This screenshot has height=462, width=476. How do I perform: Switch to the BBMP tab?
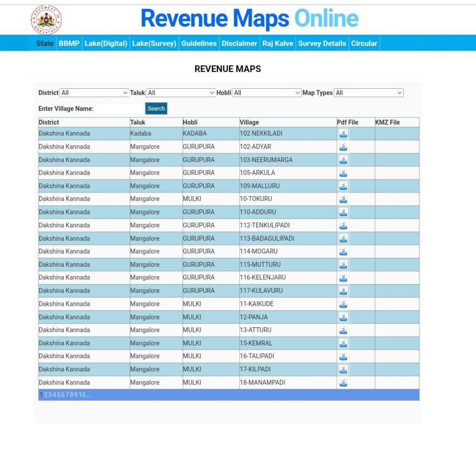(x=69, y=43)
